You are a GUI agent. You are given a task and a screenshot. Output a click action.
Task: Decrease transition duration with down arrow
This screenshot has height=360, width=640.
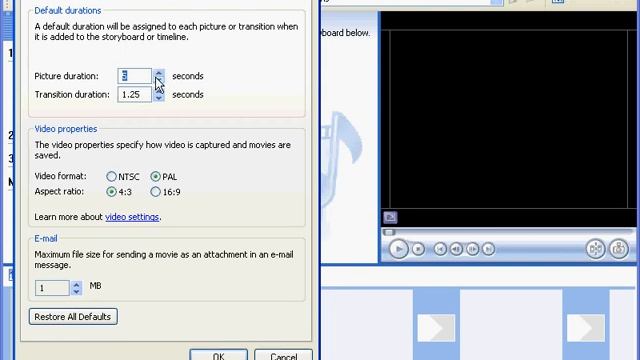pyautogui.click(x=159, y=98)
